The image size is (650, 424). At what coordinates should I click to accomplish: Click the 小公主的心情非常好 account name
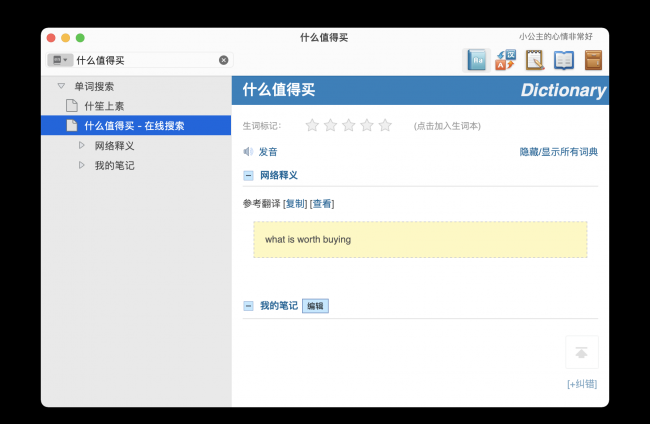[555, 37]
